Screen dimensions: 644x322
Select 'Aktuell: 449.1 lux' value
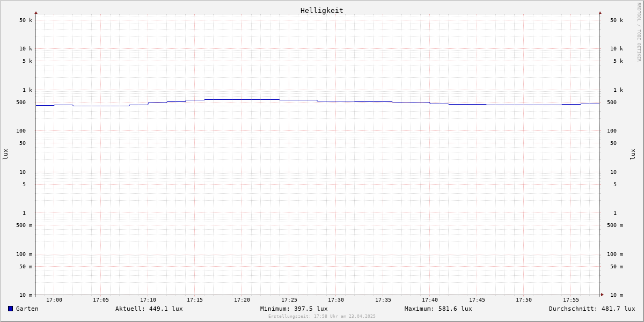(149, 309)
